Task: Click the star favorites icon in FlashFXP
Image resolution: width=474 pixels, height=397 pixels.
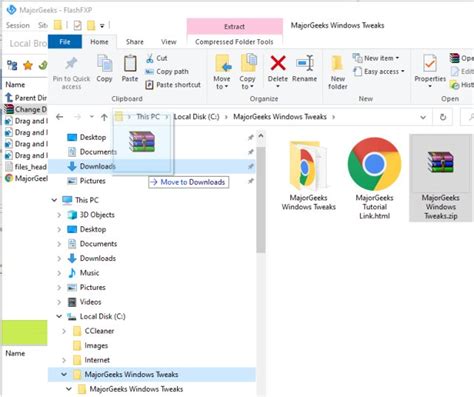Action: 28,65
